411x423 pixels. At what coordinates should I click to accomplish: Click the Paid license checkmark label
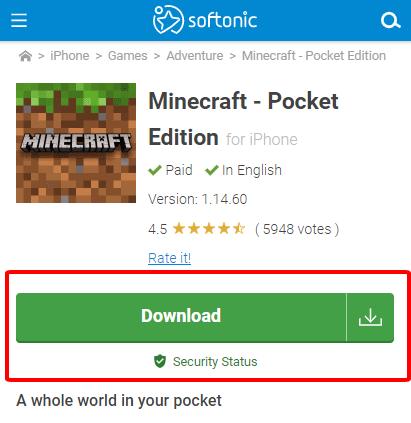click(170, 170)
